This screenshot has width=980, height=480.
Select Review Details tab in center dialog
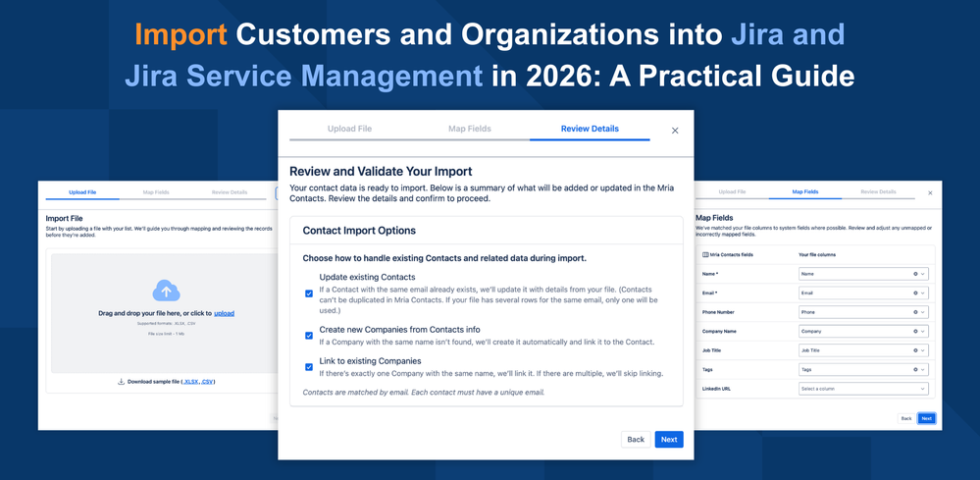pyautogui.click(x=590, y=129)
